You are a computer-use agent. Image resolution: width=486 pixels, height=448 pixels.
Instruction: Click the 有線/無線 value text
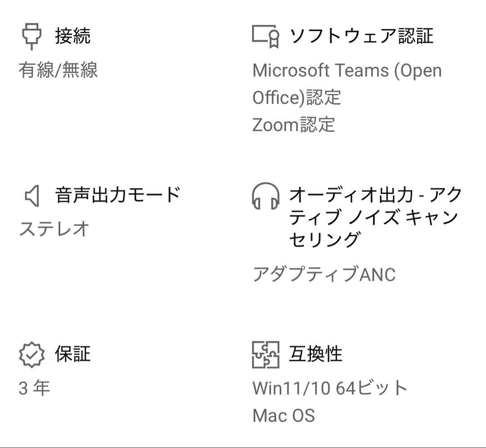click(58, 71)
